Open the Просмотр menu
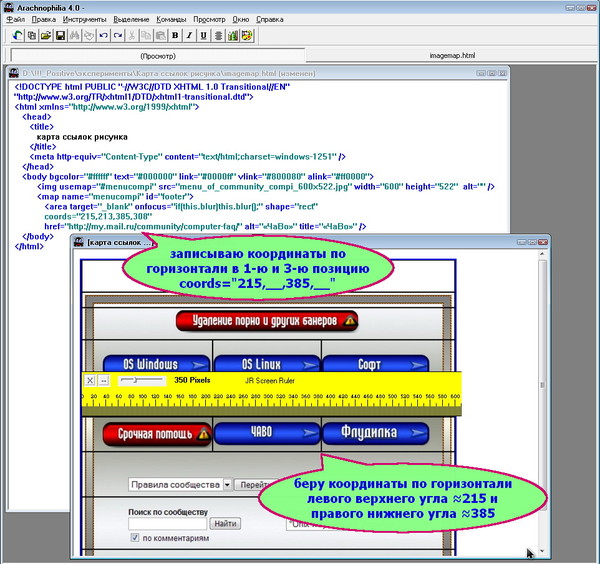Image resolution: width=600 pixels, height=564 pixels. click(x=209, y=20)
